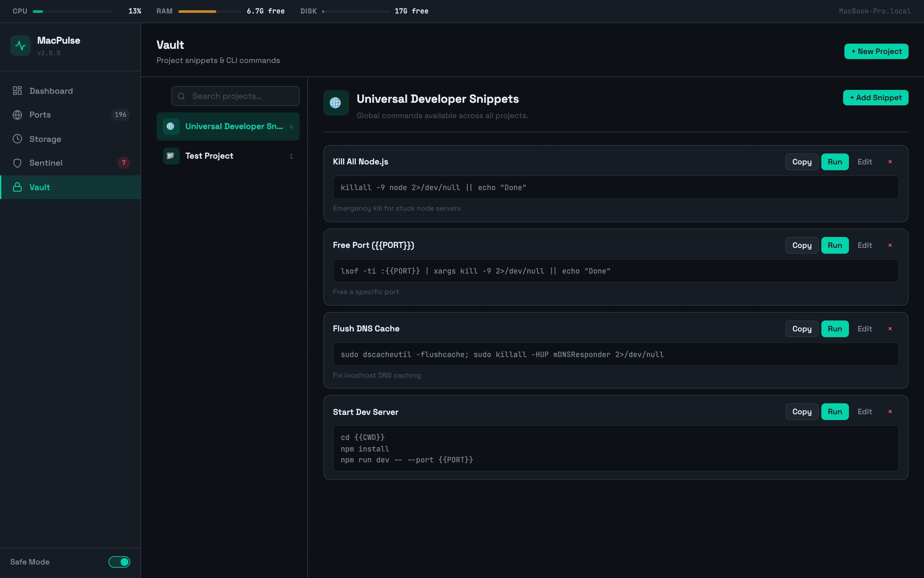
Task: Run the Free Port snippet
Action: point(835,245)
